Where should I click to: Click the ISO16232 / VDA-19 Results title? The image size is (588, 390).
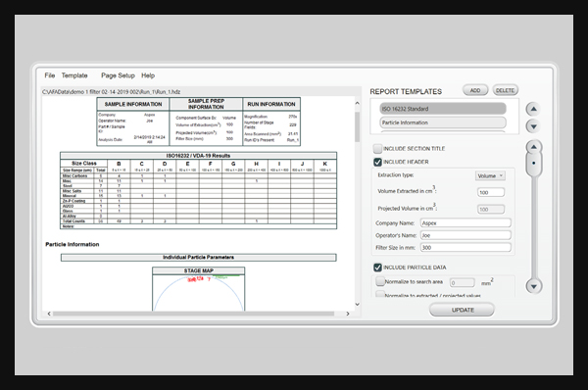(198, 155)
